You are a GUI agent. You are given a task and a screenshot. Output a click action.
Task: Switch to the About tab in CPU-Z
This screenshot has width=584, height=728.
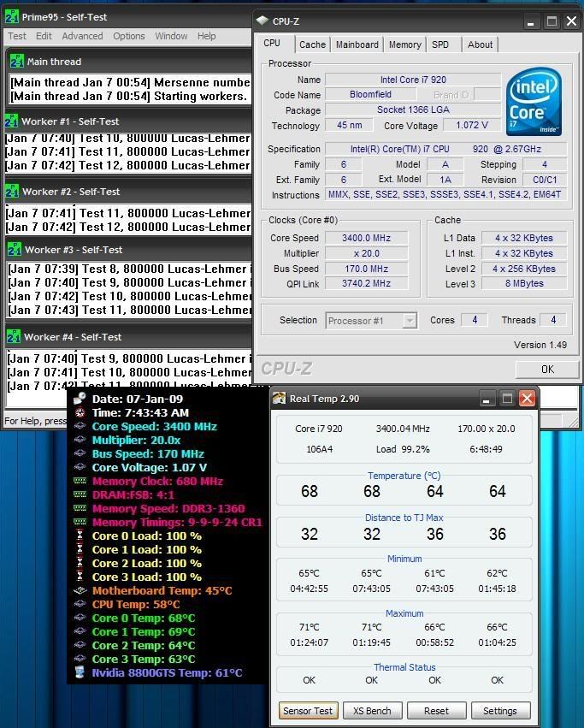pos(480,44)
